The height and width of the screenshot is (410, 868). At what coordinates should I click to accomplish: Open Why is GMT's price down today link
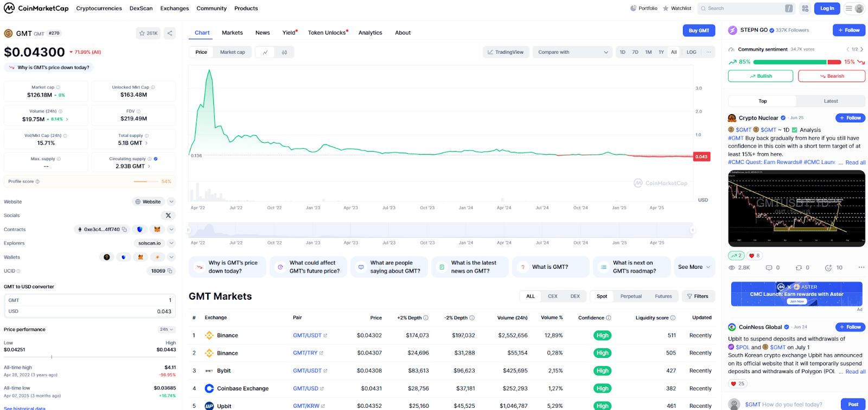[49, 67]
